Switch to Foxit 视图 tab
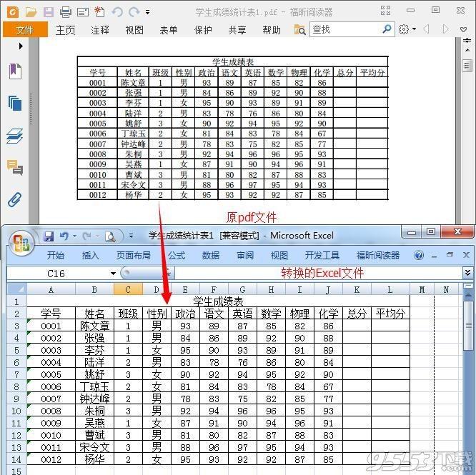Screen dimensions: 476x475 coord(134,30)
